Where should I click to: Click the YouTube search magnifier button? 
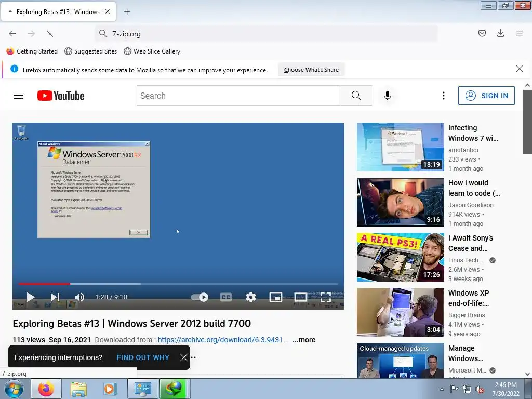pyautogui.click(x=356, y=96)
